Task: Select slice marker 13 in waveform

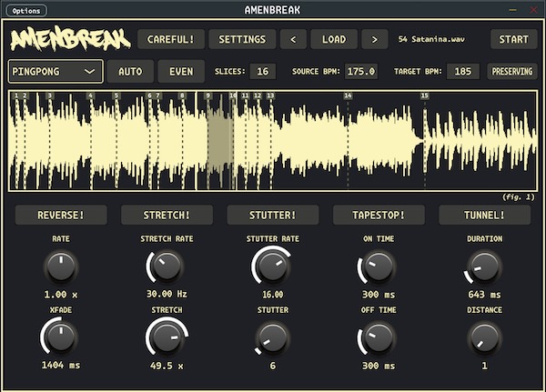Action: (270, 95)
